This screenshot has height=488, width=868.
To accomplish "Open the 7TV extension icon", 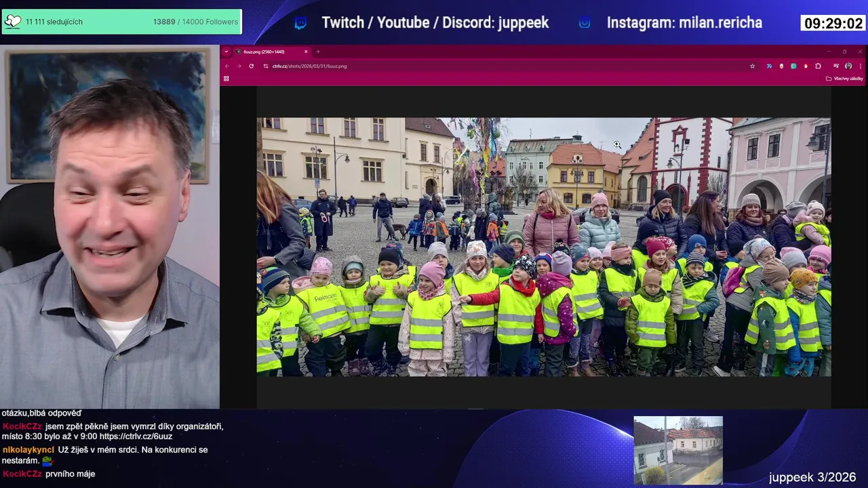I will (769, 66).
